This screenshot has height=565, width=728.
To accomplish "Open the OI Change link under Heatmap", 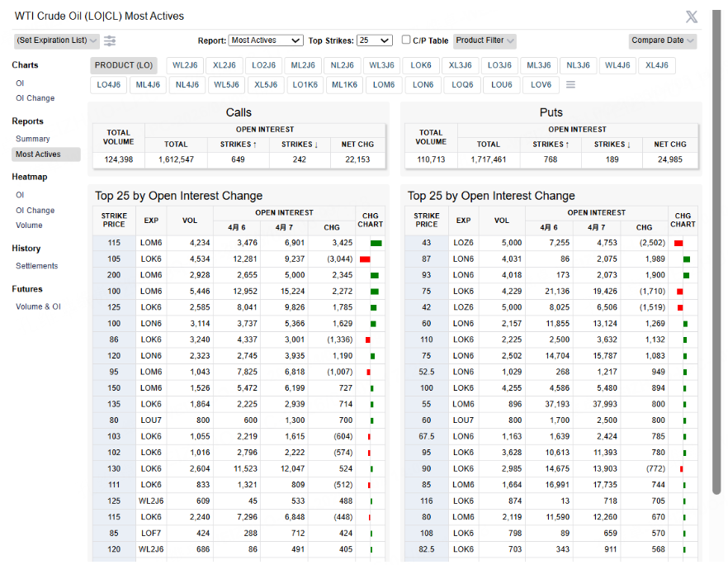I will point(35,211).
